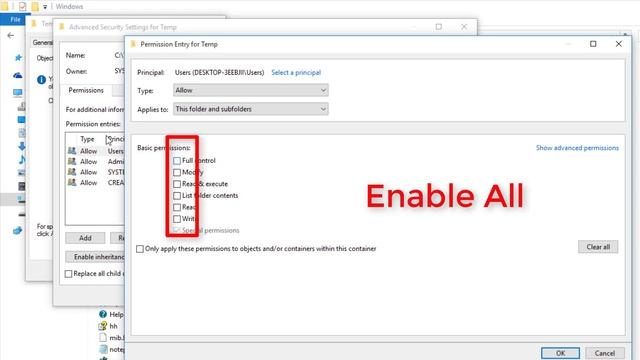Click Add button in Advanced Security Settings

click(85, 238)
